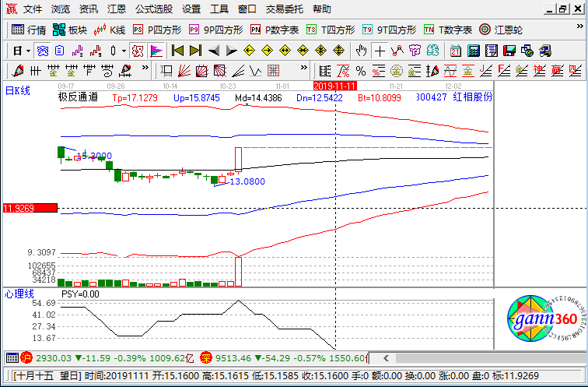The height and width of the screenshot is (387, 588).
Task: Open the 设置 menu
Action: [191, 9]
